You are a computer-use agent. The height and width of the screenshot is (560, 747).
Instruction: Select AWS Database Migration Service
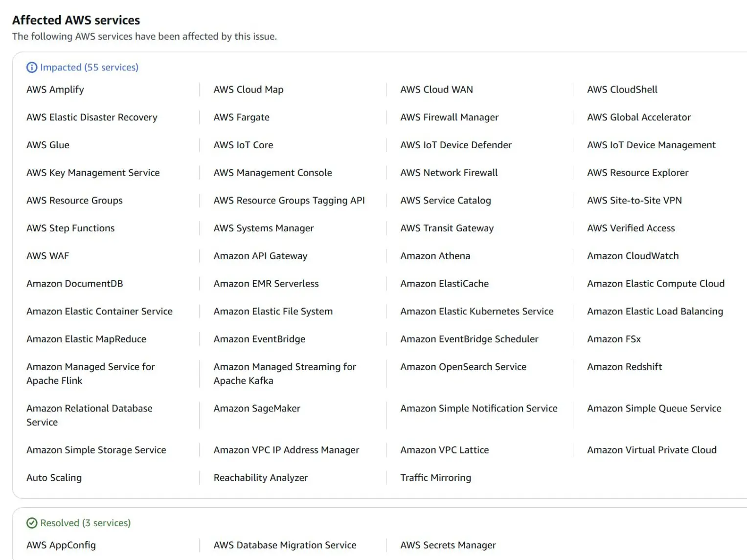point(285,545)
